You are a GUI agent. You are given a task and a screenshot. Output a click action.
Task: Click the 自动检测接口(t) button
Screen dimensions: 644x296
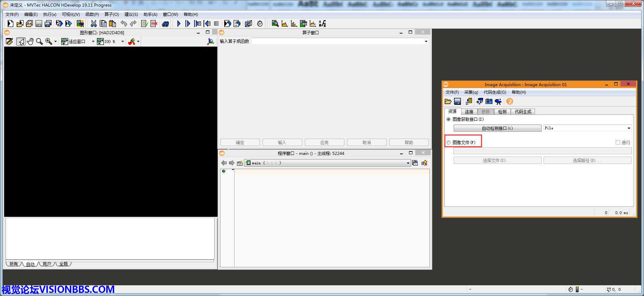click(x=497, y=128)
